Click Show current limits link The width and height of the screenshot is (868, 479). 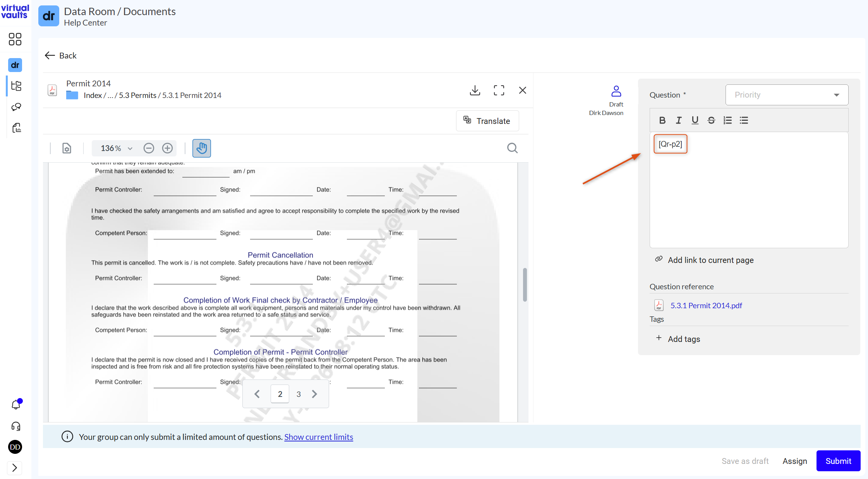tap(319, 437)
